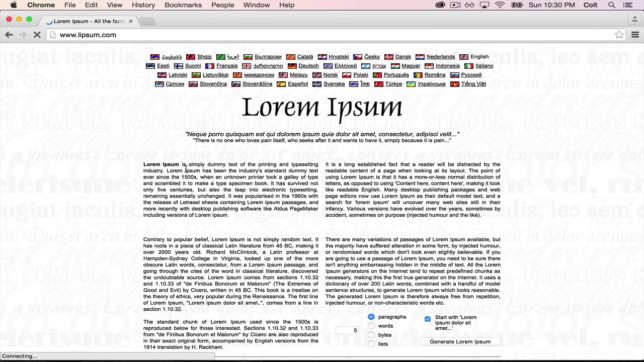Switch language to Indonesia
Image resolution: width=644 pixels, height=362 pixels.
pos(448,66)
